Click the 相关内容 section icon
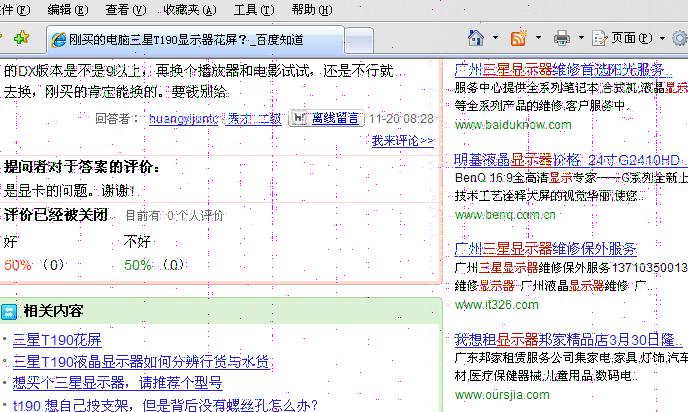 point(9,312)
